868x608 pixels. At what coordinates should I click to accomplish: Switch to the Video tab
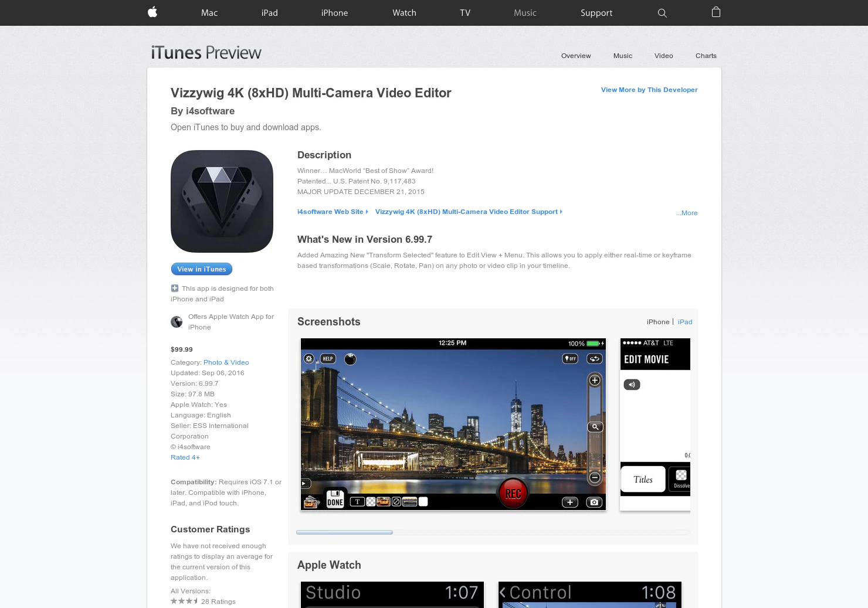(663, 56)
